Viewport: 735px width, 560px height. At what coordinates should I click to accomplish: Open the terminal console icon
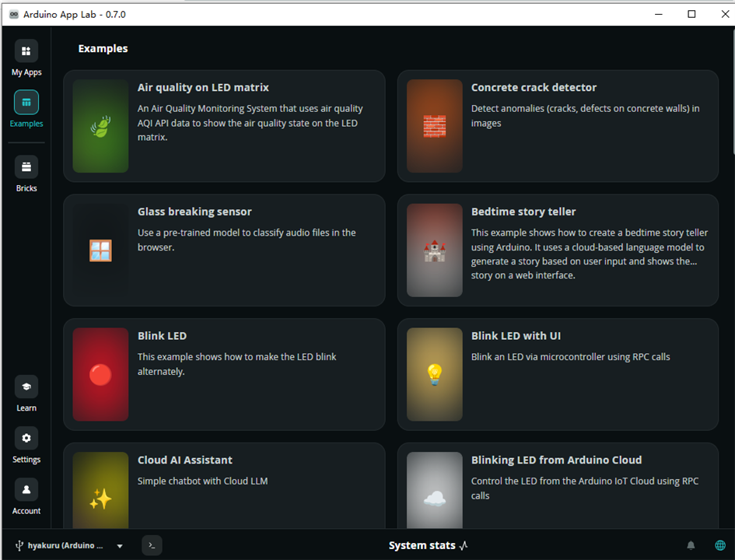pyautogui.click(x=152, y=545)
